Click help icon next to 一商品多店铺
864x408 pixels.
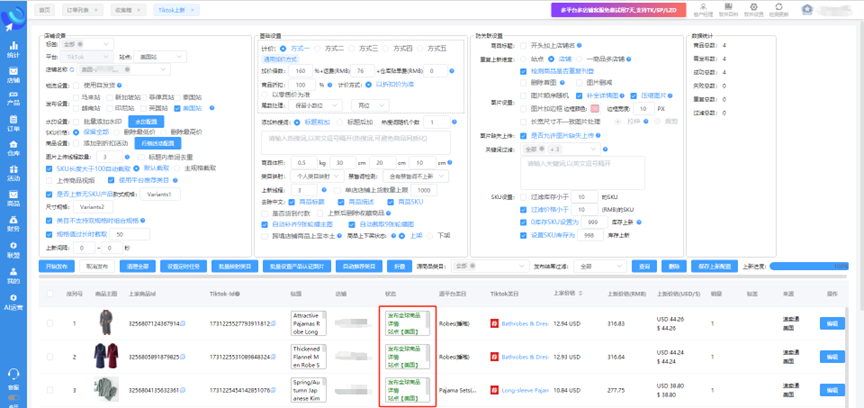(628, 58)
